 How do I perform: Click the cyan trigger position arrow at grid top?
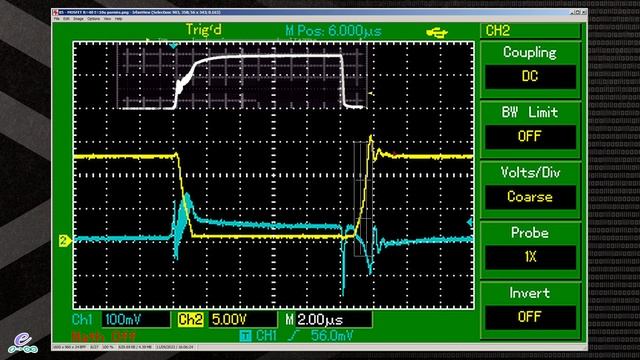click(173, 46)
